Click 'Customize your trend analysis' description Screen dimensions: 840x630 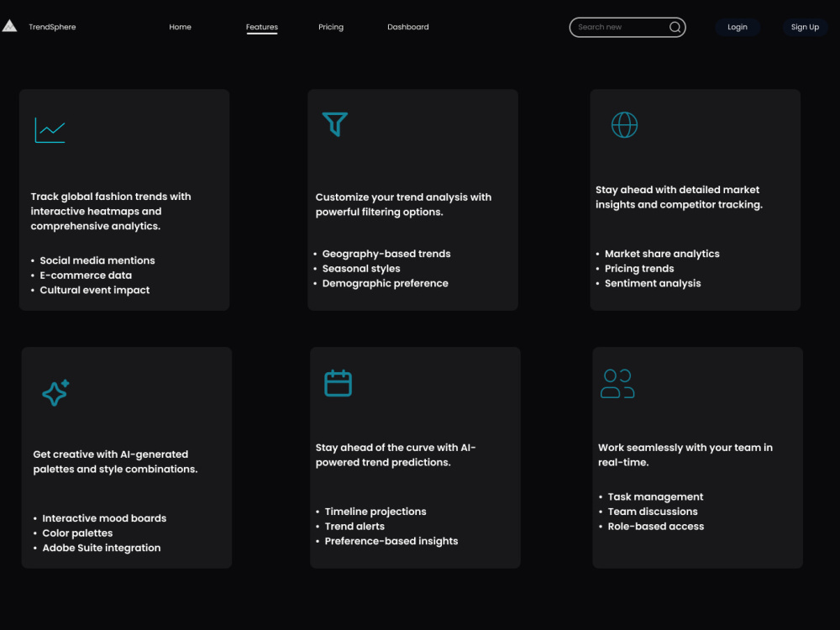403,205
